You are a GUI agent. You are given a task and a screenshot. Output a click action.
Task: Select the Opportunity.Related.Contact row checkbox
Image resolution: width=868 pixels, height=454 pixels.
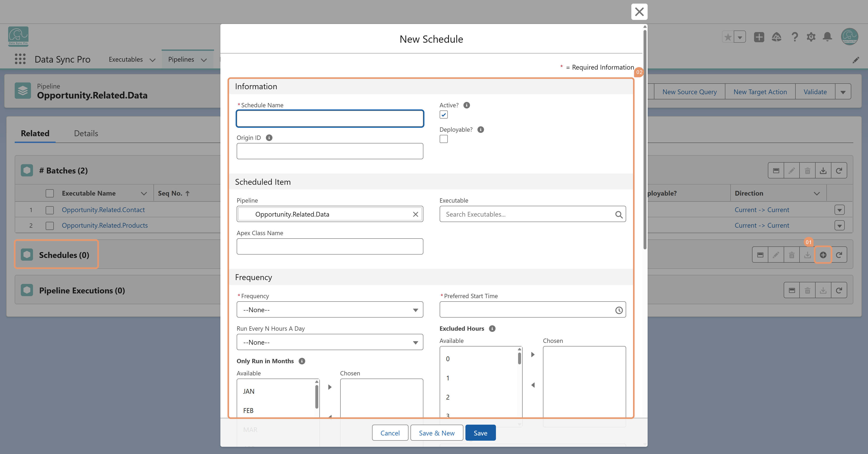pyautogui.click(x=50, y=210)
